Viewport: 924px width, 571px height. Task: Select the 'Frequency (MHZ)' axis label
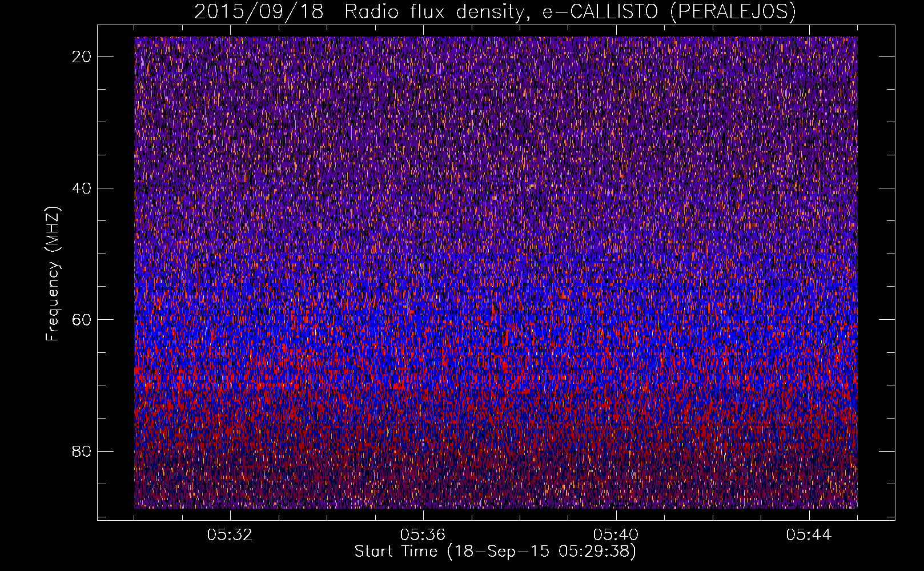(53, 275)
